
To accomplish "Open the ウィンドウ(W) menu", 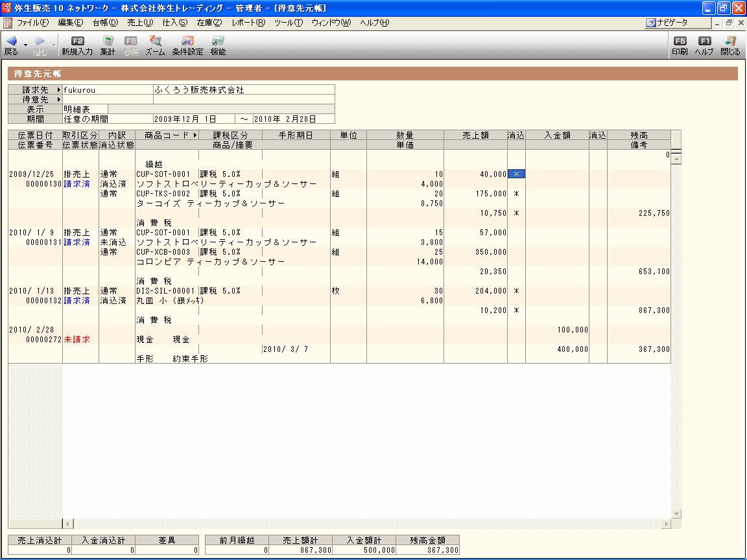I will (331, 23).
